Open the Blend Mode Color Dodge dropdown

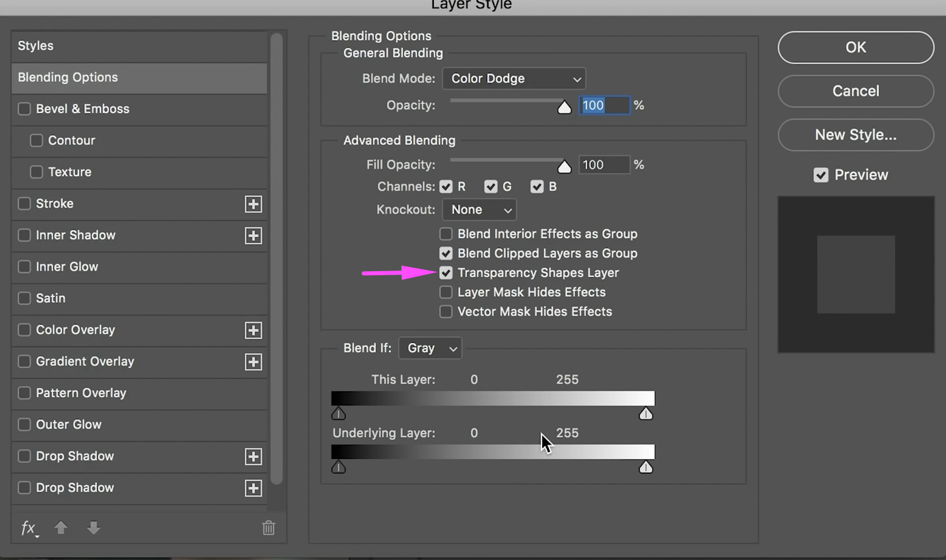click(514, 79)
